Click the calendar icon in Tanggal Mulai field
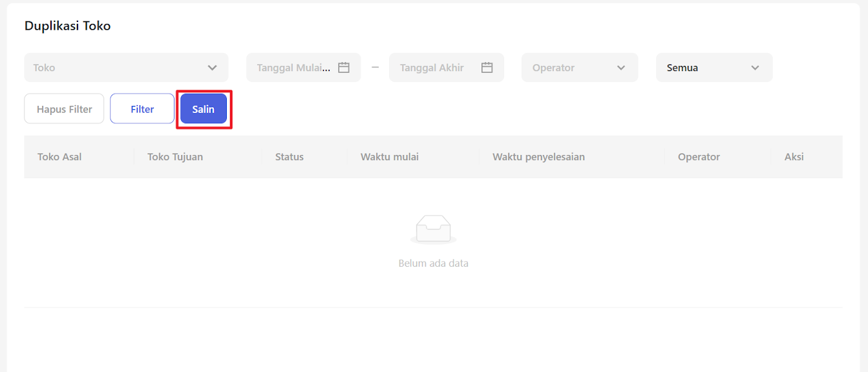Viewport: 868px width, 372px height. point(344,67)
